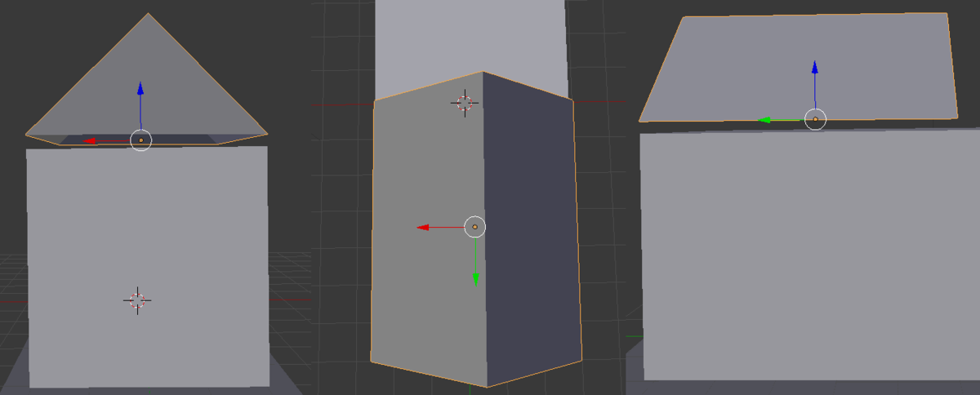Click the white gizmo center circle on the middle box
Viewport: 980px width, 395px height.
475,226
